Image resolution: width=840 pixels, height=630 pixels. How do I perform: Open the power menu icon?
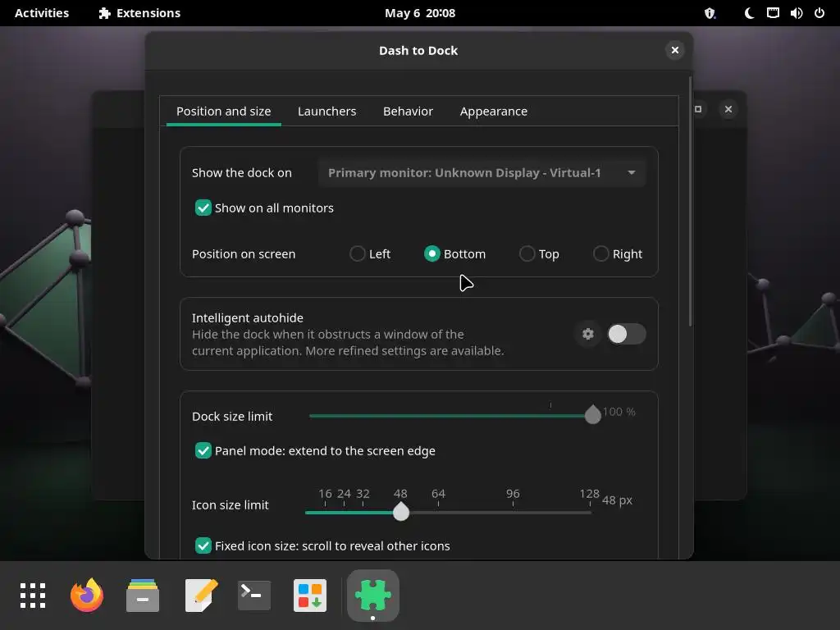pos(819,13)
